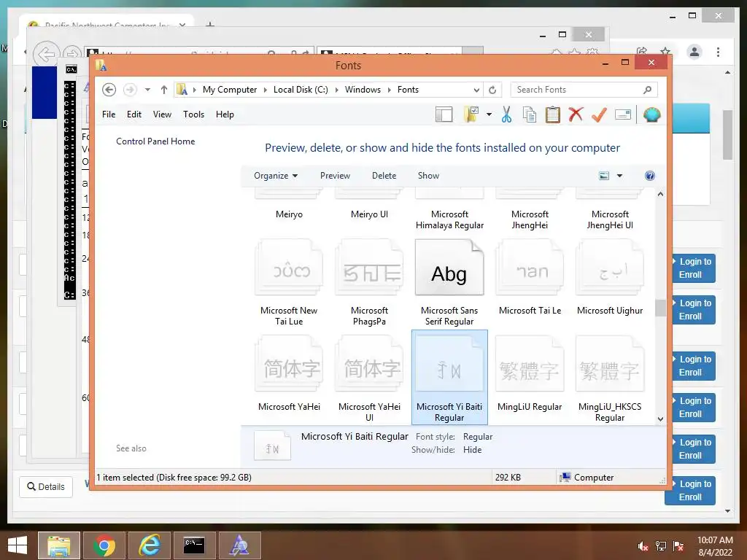This screenshot has width=747, height=560.
Task: Select Microsoft YaHei font thumbnail
Action: (289, 363)
